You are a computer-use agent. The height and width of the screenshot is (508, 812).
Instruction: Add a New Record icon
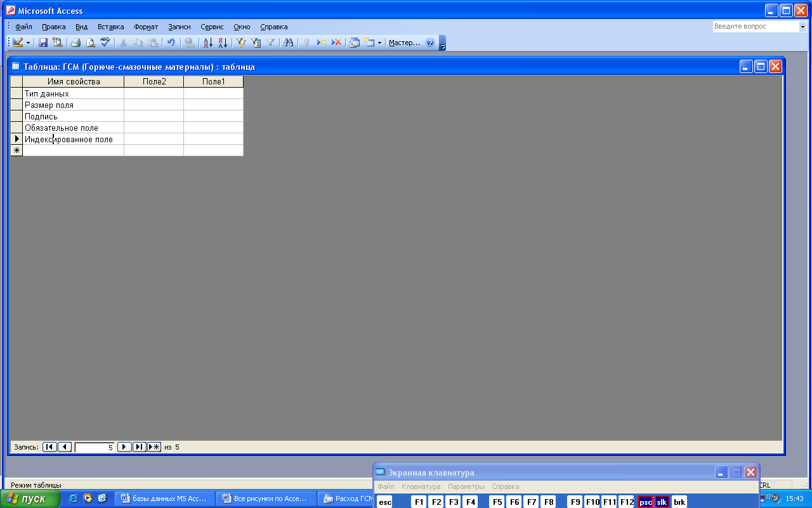322,43
